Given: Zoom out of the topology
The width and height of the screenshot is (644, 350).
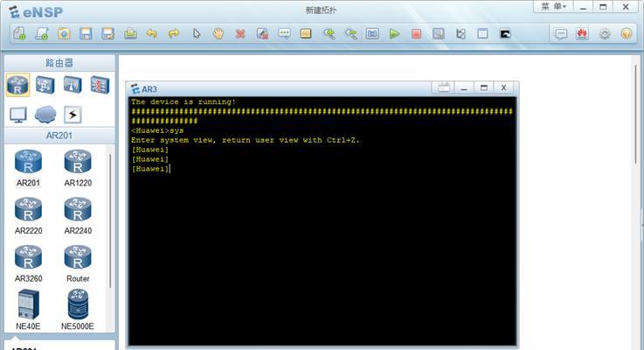Looking at the screenshot, I should pyautogui.click(x=350, y=33).
